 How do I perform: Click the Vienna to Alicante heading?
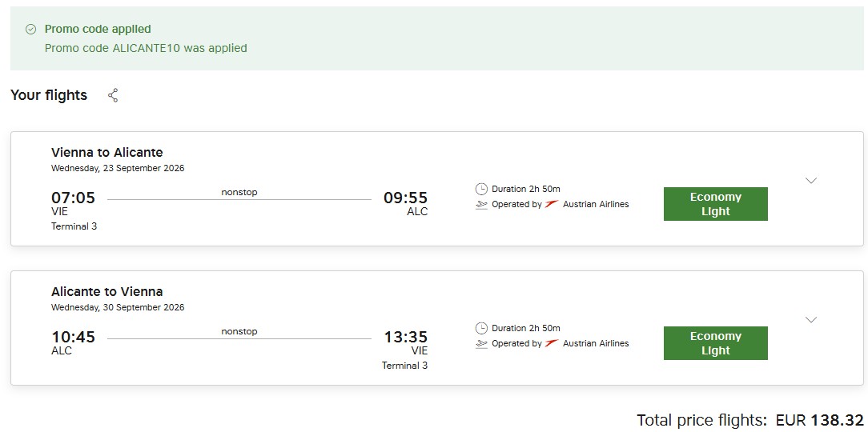point(106,152)
